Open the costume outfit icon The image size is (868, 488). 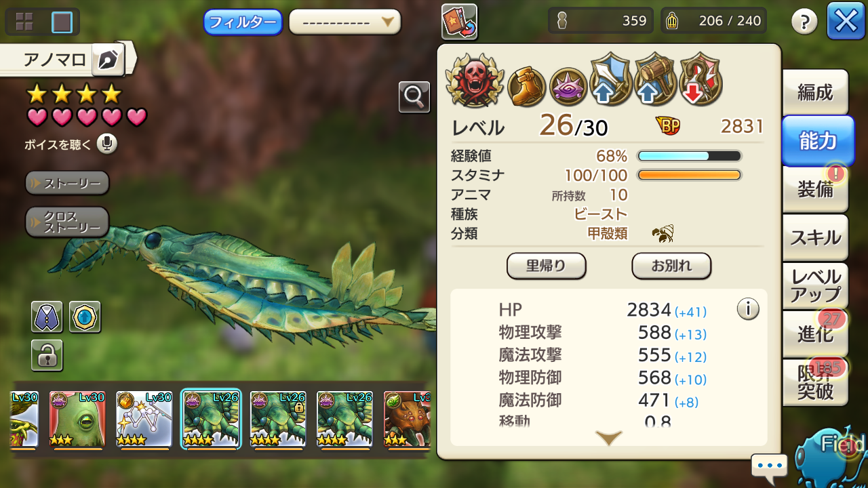point(47,317)
